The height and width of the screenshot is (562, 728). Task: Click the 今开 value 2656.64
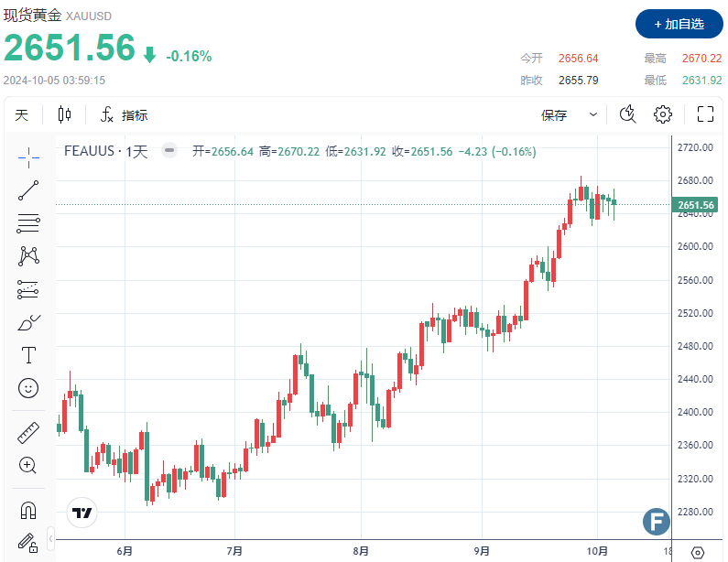tap(578, 58)
